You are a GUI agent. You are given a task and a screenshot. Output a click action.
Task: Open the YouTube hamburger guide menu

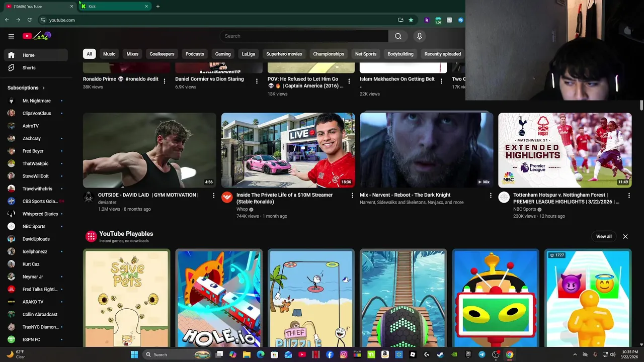11,36
